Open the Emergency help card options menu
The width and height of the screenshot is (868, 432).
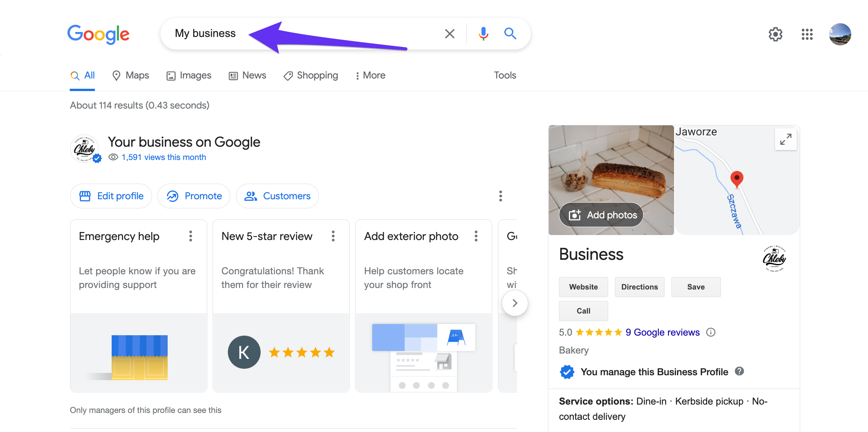tap(191, 236)
